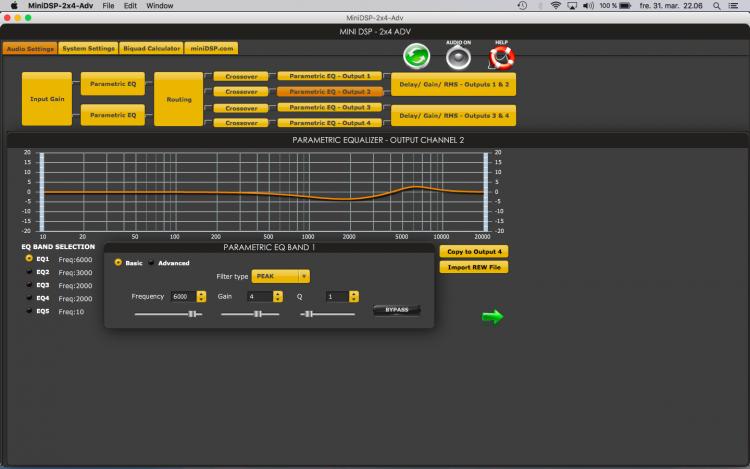Click Copy to Output 4 button
750x469 pixels.
pos(474,251)
